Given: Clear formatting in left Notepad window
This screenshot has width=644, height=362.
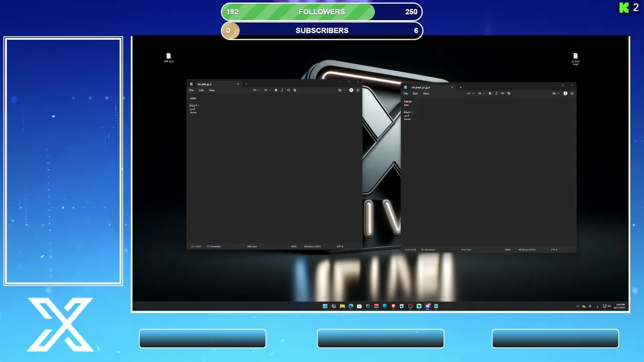Looking at the screenshot, I should (x=295, y=90).
